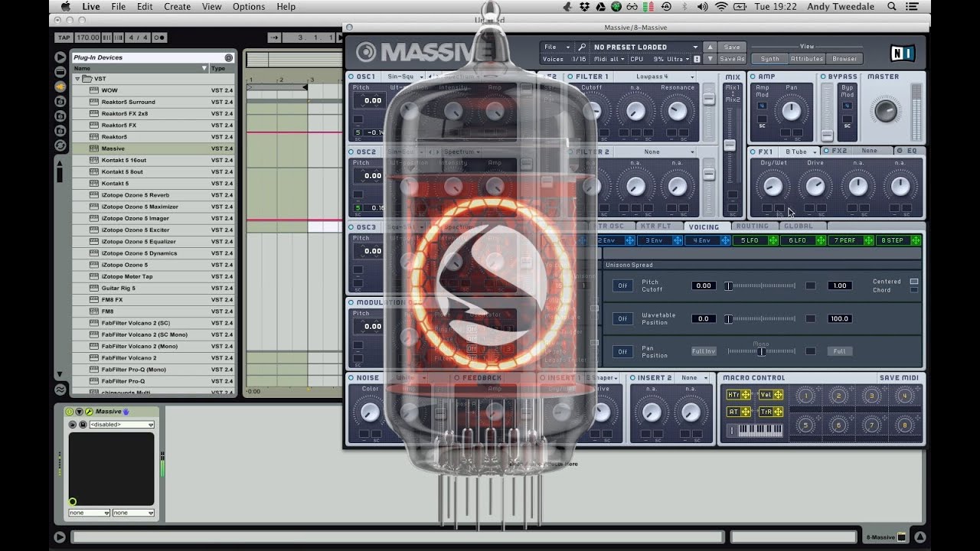
Task: Click wrench icon on Massive device title bar
Action: click(89, 412)
